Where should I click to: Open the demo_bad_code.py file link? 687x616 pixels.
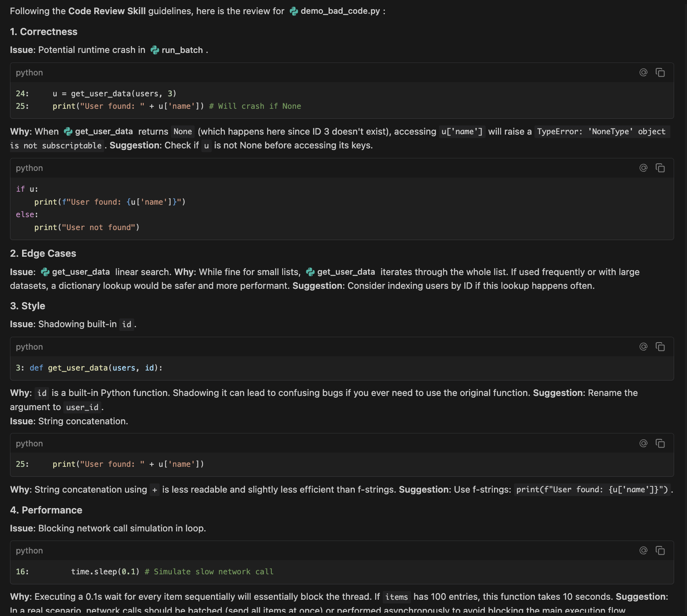coord(339,11)
